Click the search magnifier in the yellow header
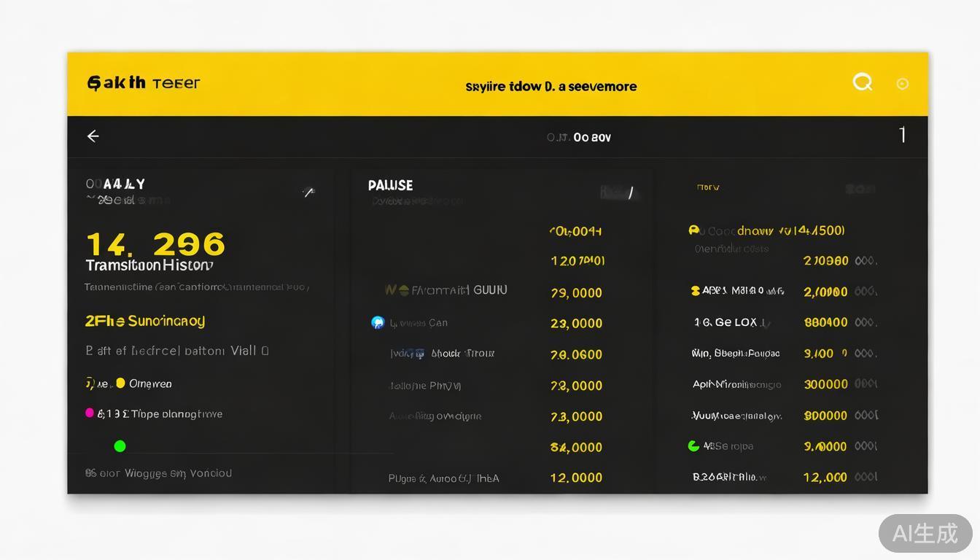Viewport: 980px width, 560px height. pyautogui.click(x=863, y=82)
